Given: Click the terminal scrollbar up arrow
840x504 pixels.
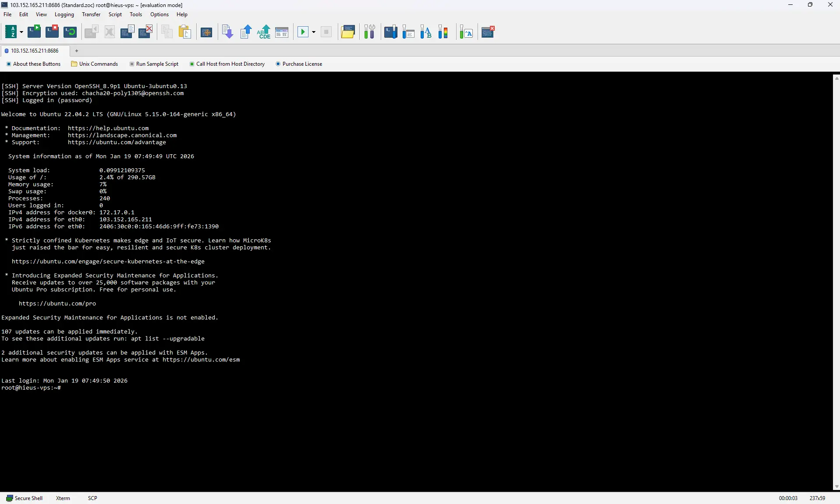Looking at the screenshot, I should (836, 78).
